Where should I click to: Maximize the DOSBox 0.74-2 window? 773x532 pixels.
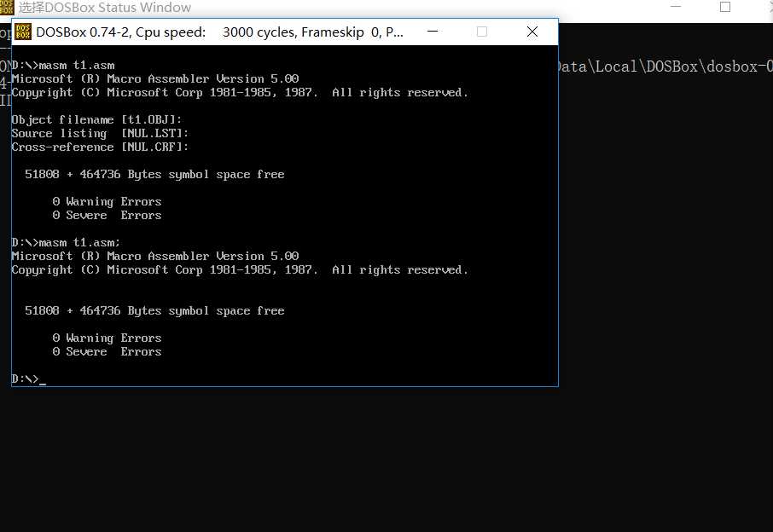tap(482, 32)
